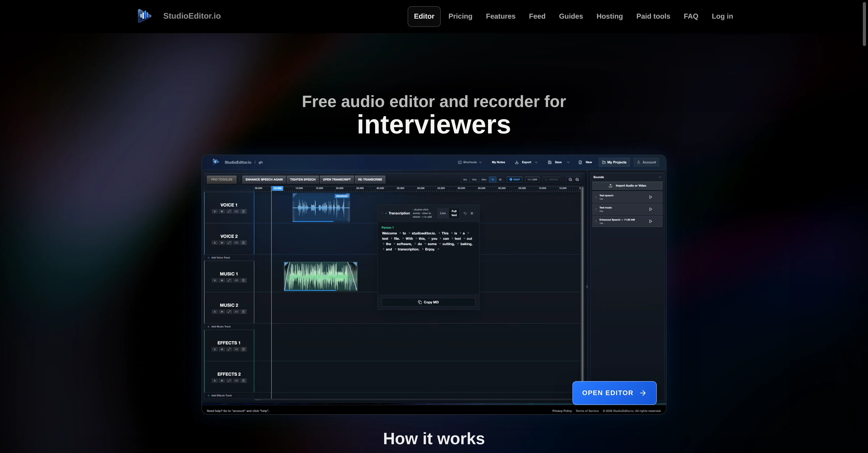Solo the EFFECTS 1 track
868x453 pixels.
click(215, 350)
